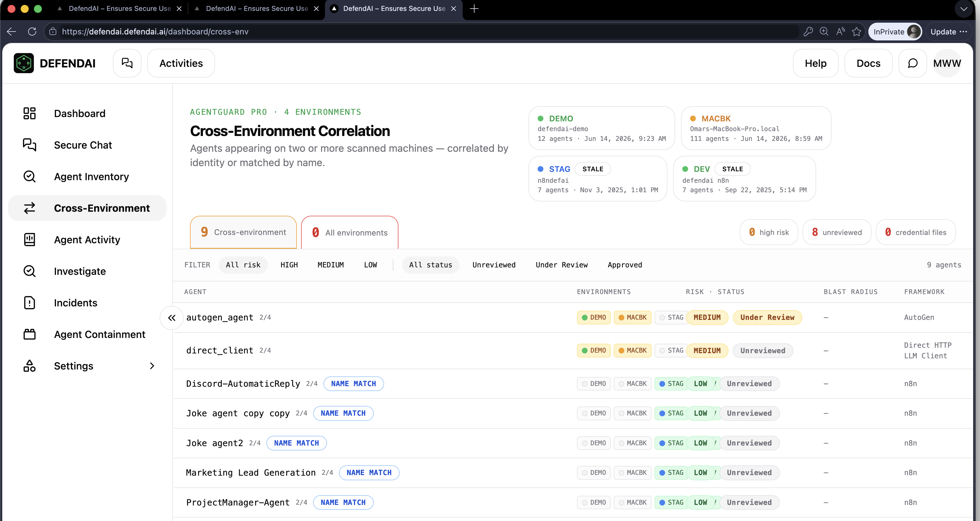Click the Secure Chat sidebar icon
Viewport: 980px width, 521px height.
(29, 145)
